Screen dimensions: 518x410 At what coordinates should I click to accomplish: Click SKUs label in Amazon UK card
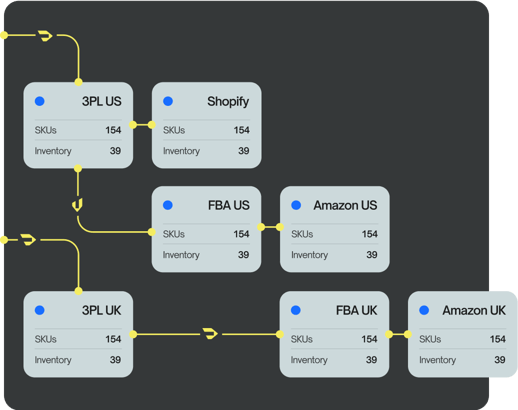[x=430, y=339]
